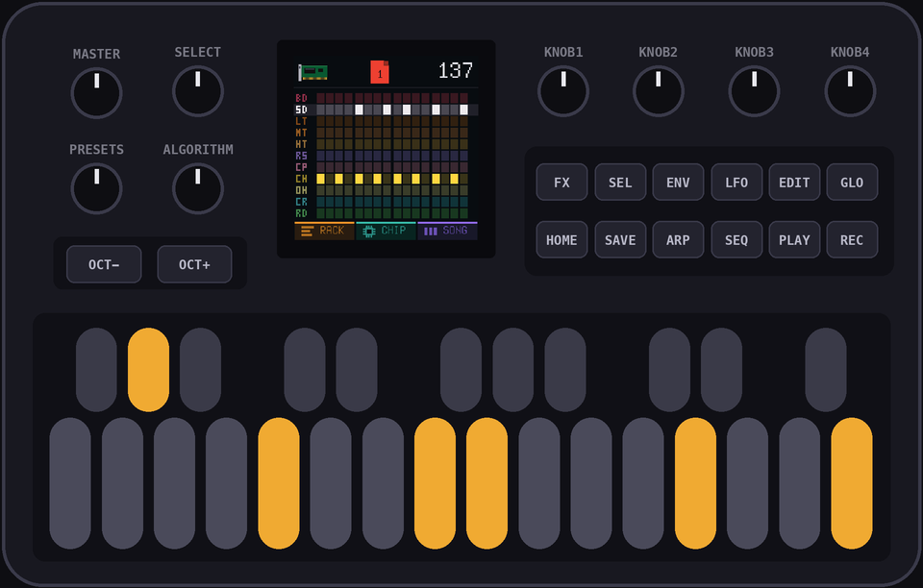Enable the first step of the RD track
Screen dimensions: 923x588
pyautogui.click(x=321, y=213)
